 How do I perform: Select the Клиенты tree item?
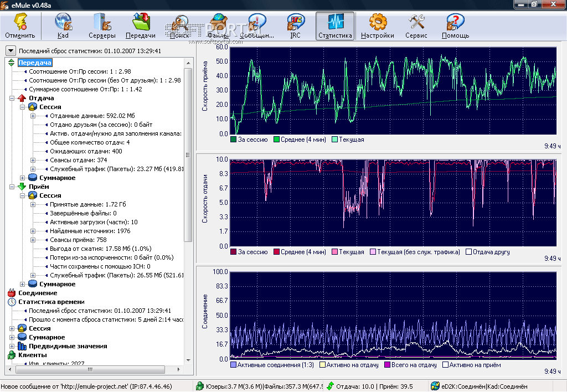(x=32, y=355)
